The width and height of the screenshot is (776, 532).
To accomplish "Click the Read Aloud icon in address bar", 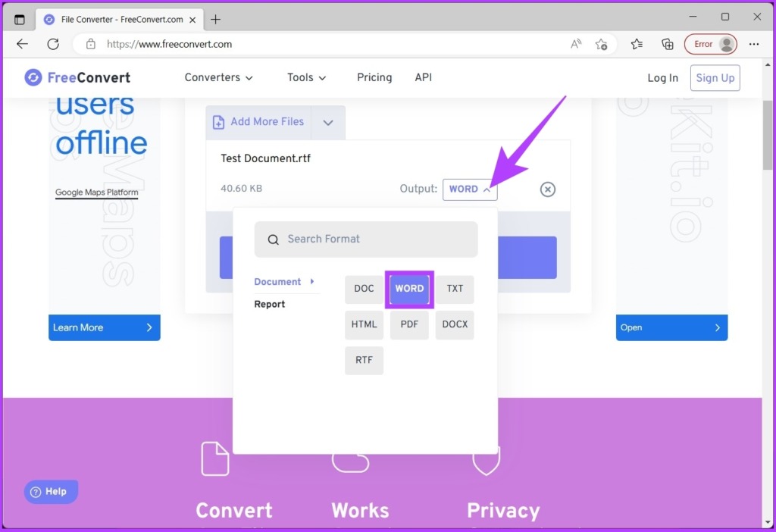I will tap(576, 44).
